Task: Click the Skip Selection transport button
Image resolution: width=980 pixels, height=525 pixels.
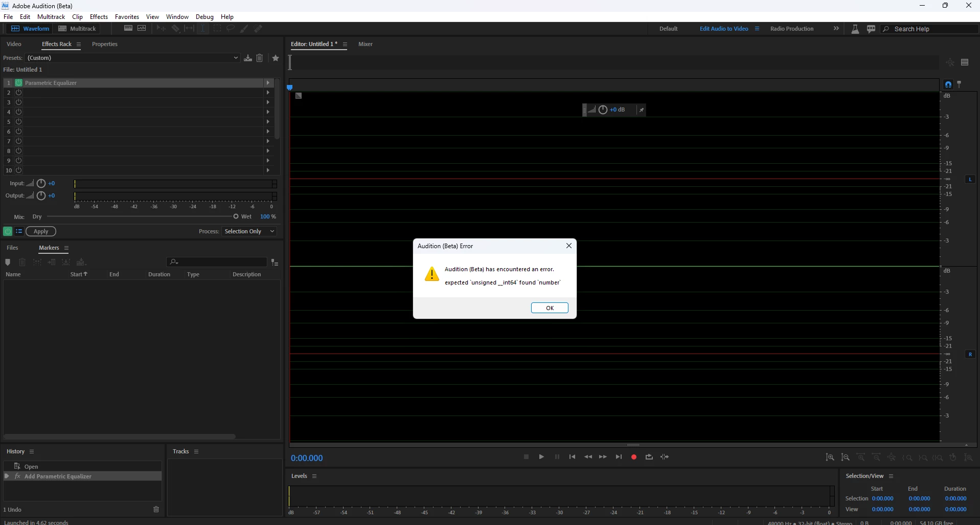Action: (x=665, y=457)
